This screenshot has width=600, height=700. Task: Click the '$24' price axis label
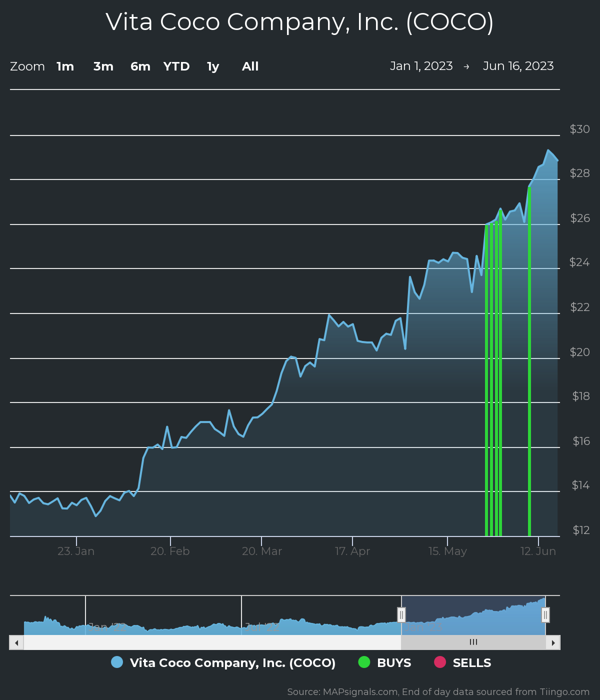pos(579,262)
